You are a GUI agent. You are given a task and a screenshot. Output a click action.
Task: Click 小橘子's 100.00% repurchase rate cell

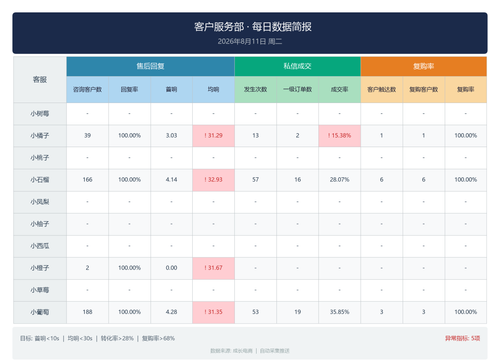tap(465, 136)
